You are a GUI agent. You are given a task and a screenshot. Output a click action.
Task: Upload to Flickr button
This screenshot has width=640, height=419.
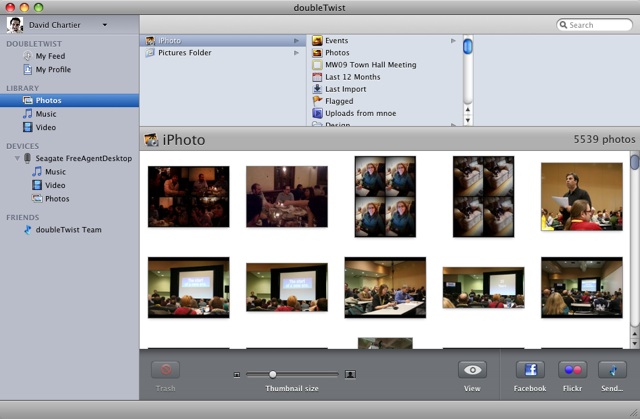tap(573, 370)
